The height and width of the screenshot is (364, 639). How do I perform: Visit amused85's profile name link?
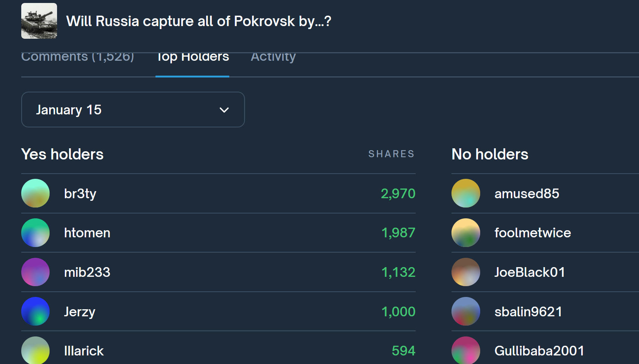[x=526, y=194]
